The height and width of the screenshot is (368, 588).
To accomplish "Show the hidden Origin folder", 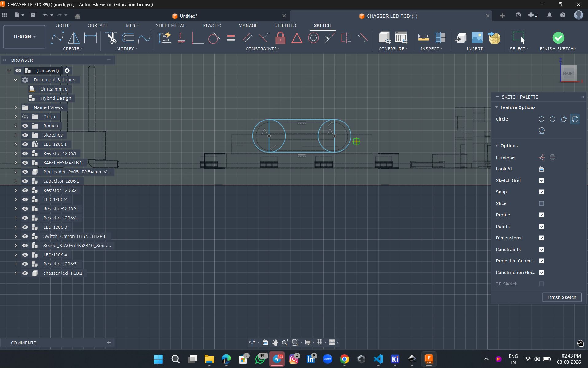I will 25,117.
